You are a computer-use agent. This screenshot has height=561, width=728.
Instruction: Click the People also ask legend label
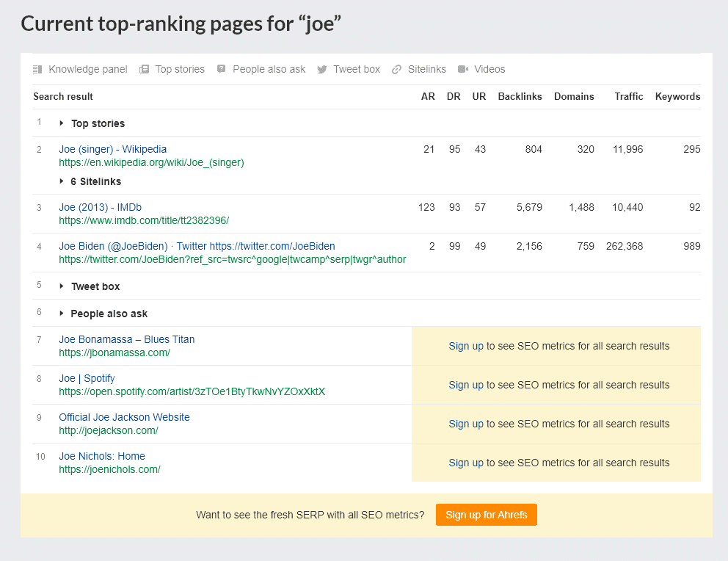[x=269, y=69]
